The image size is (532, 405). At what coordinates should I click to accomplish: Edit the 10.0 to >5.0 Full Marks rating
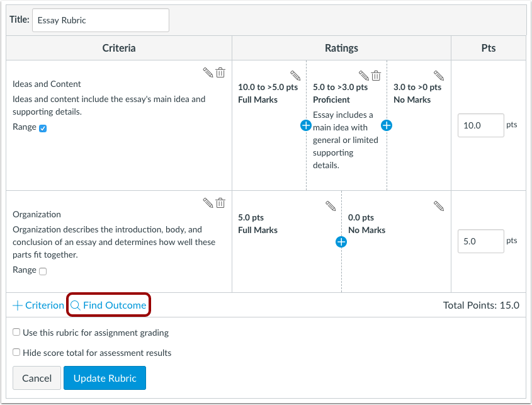coord(295,76)
